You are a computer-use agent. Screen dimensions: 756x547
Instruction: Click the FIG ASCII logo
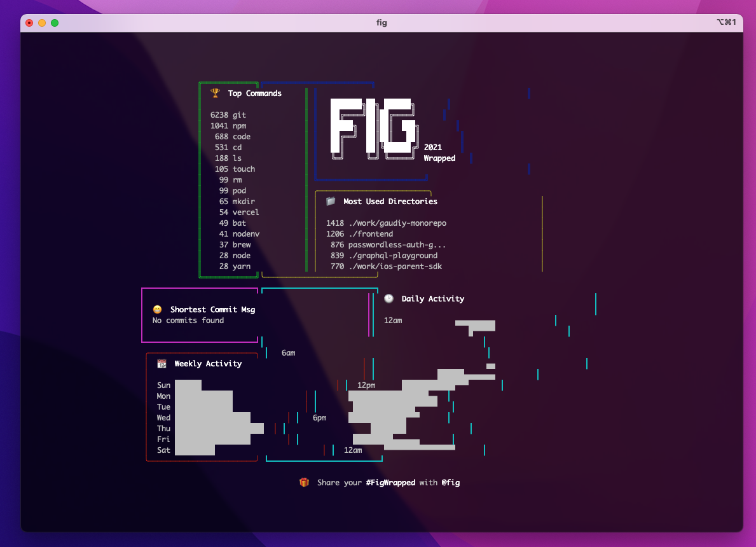[374, 128]
